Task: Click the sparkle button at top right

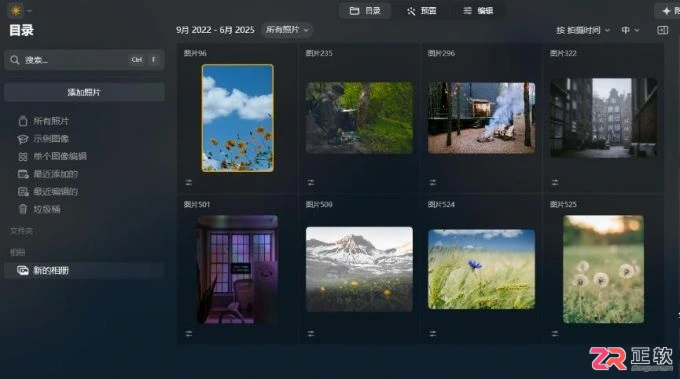Action: (667, 11)
